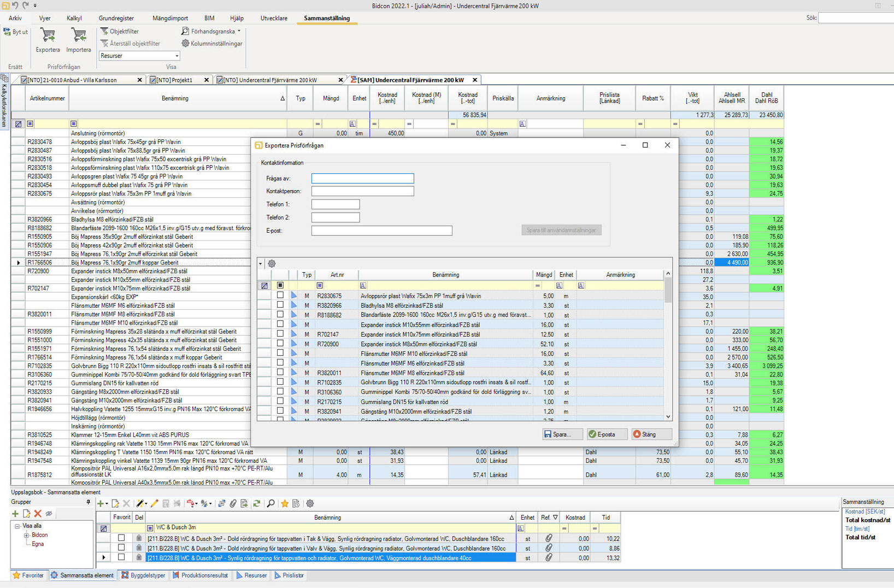The width and height of the screenshot is (894, 588).
Task: Tick the checkbox for Avloppsrör plast Wafix row
Action: (280, 295)
